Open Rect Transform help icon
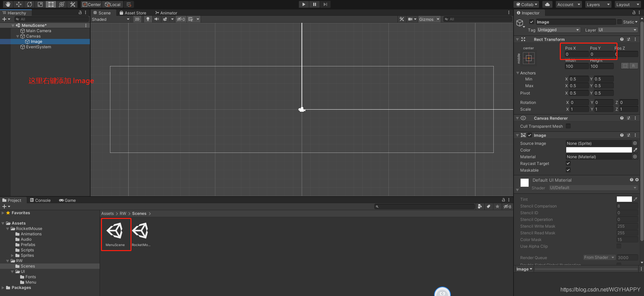Image resolution: width=644 pixels, height=296 pixels. coord(622,39)
